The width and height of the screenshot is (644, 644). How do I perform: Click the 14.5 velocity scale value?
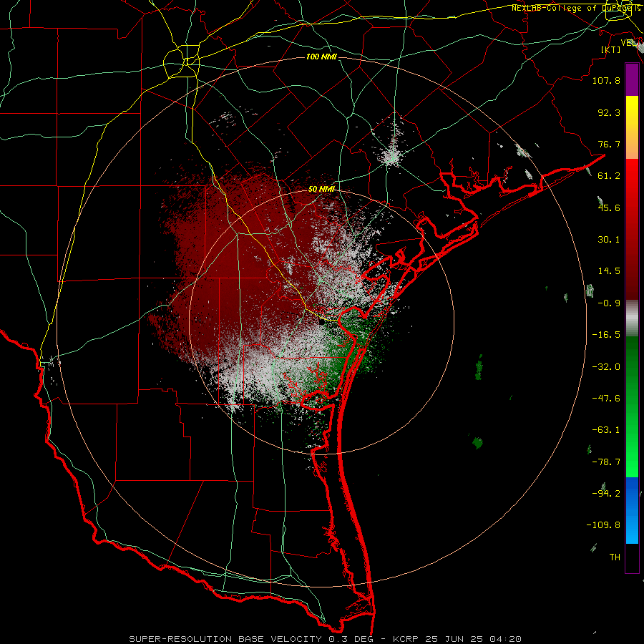[x=609, y=271]
